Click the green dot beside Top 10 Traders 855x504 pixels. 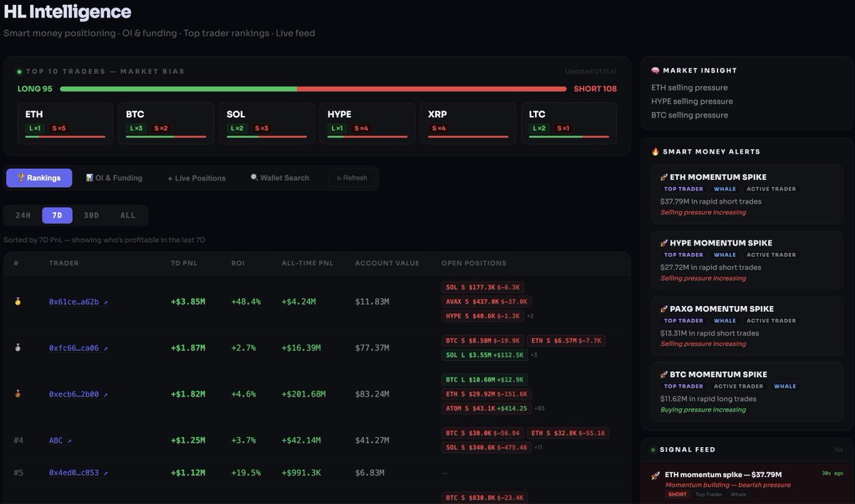[20, 71]
